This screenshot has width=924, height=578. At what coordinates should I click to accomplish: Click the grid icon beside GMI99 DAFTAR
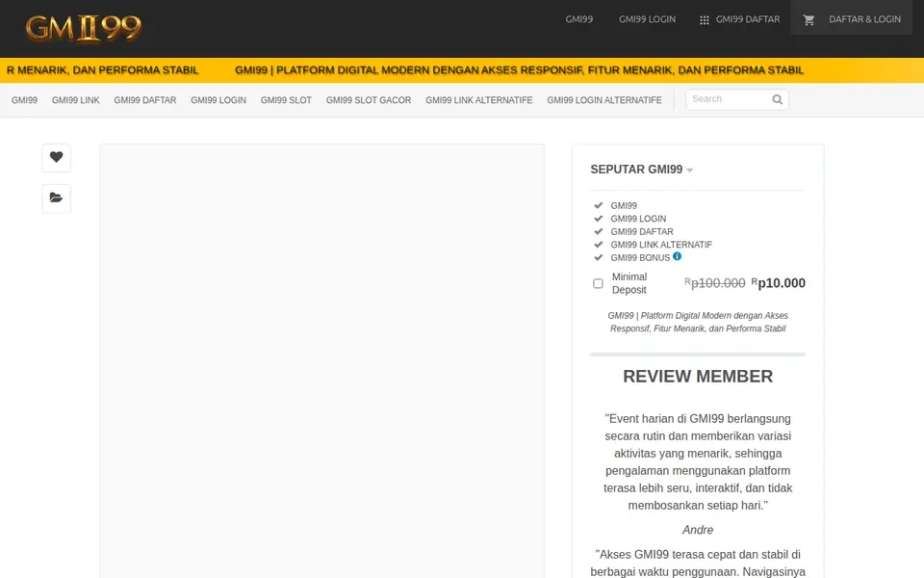[x=704, y=20]
